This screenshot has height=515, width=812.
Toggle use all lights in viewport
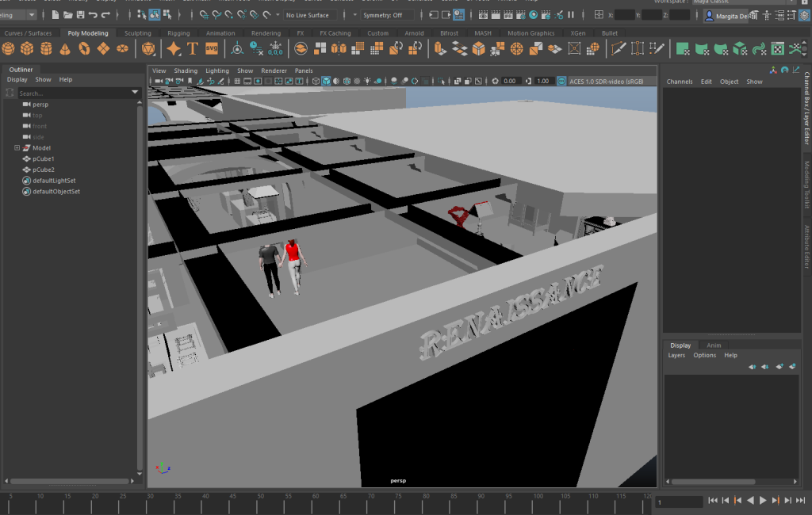point(367,82)
